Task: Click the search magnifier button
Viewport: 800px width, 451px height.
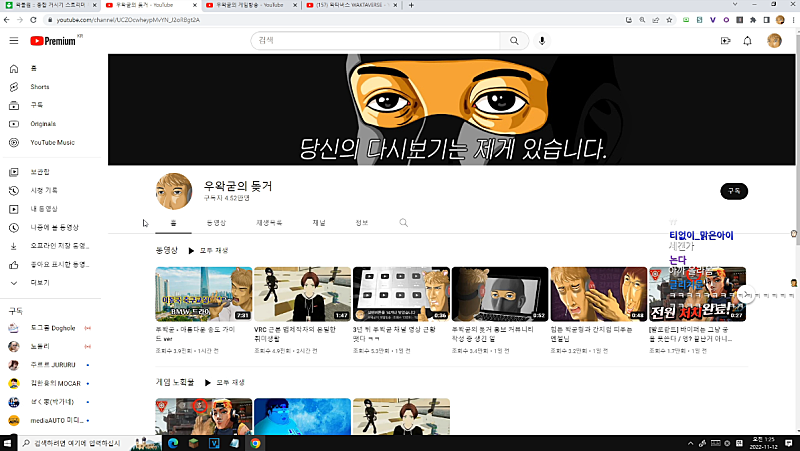Action: pyautogui.click(x=514, y=41)
